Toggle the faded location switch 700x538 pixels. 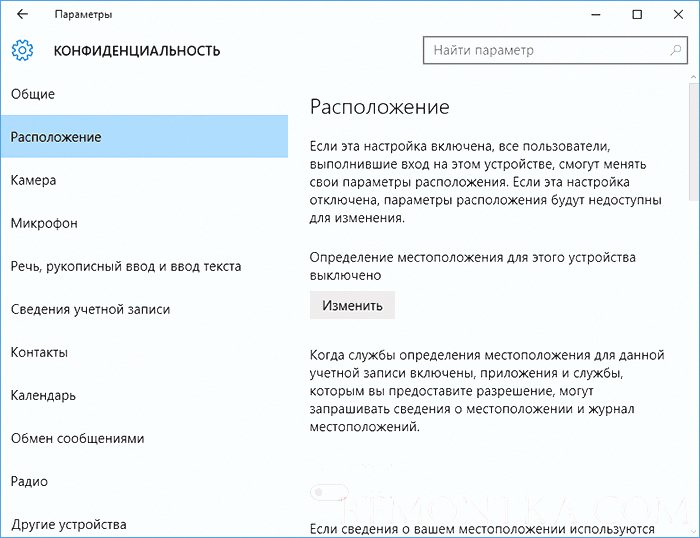[329, 492]
